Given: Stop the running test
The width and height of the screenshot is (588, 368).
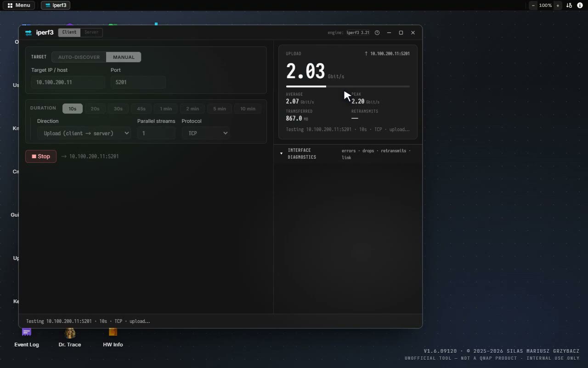Looking at the screenshot, I should tap(41, 156).
